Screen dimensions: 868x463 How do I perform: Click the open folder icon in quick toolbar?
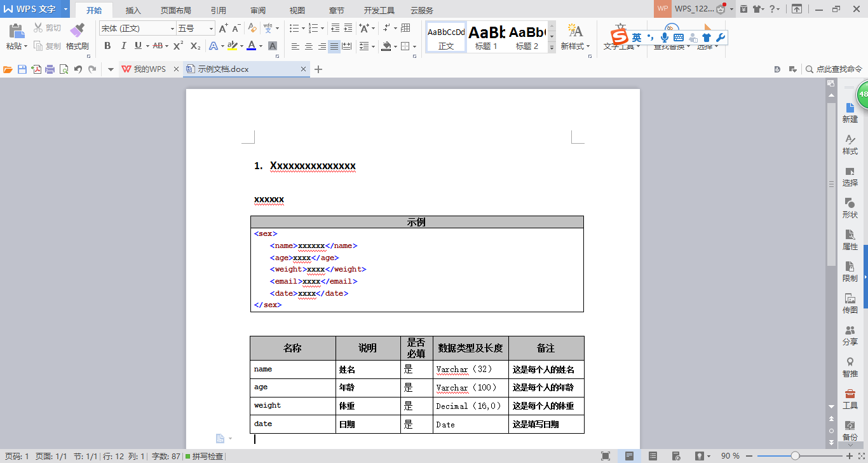tap(8, 69)
